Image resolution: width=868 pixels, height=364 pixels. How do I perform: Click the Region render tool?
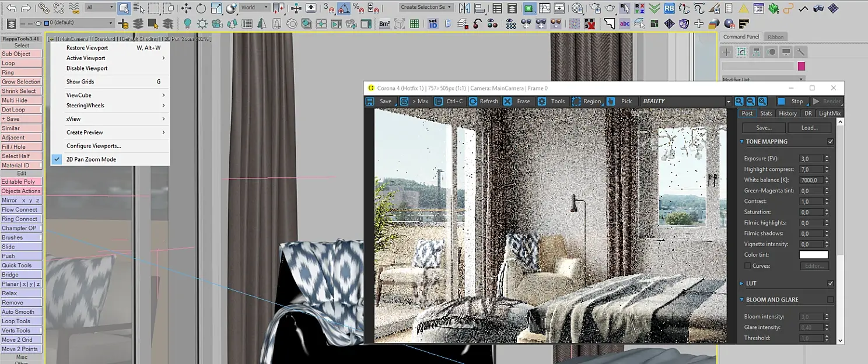click(586, 101)
